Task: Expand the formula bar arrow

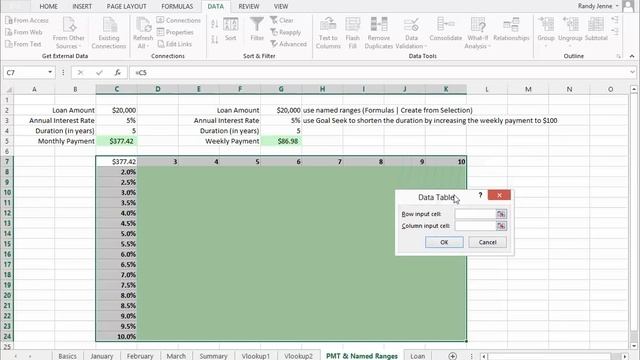Action: [632, 72]
